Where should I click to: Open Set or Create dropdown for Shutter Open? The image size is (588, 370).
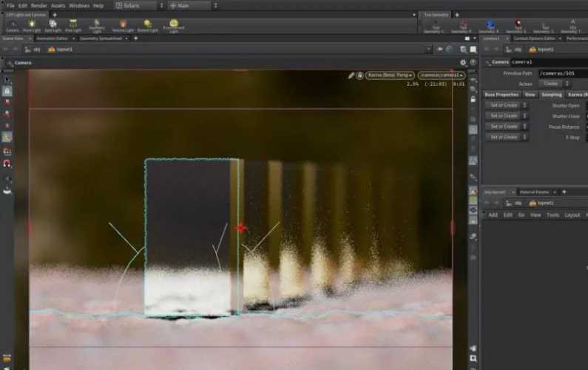(506, 105)
